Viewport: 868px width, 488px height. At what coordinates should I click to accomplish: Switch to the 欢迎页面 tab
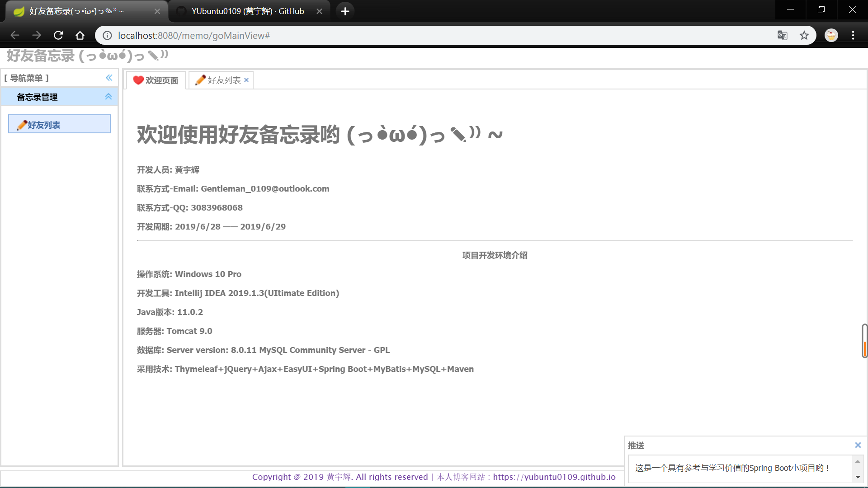click(156, 80)
